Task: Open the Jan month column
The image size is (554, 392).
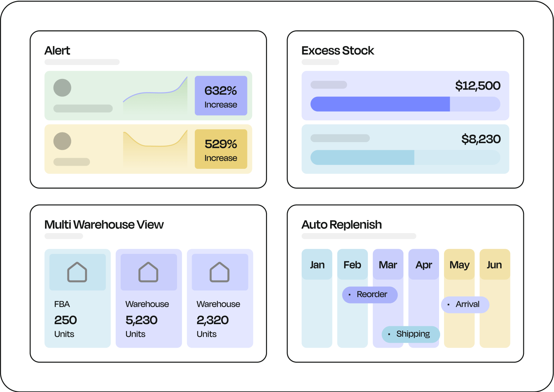Action: tap(317, 298)
